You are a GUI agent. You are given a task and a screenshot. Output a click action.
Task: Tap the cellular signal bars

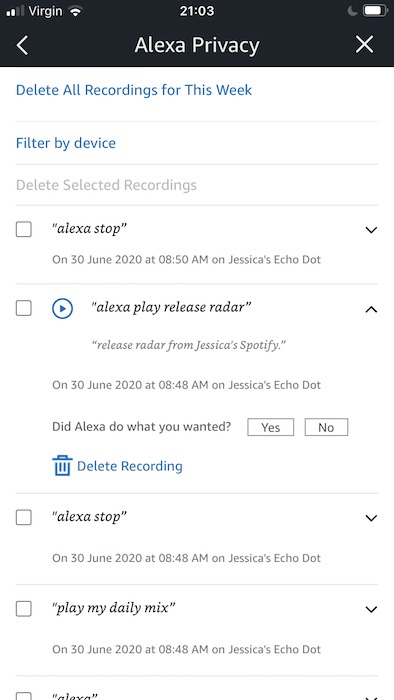click(x=14, y=11)
